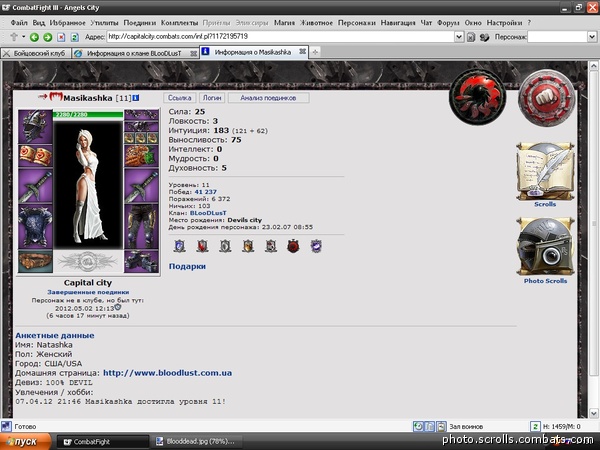This screenshot has width=600, height=450.
Task: Inspect the red bracers equipment slot
Action: [35, 155]
